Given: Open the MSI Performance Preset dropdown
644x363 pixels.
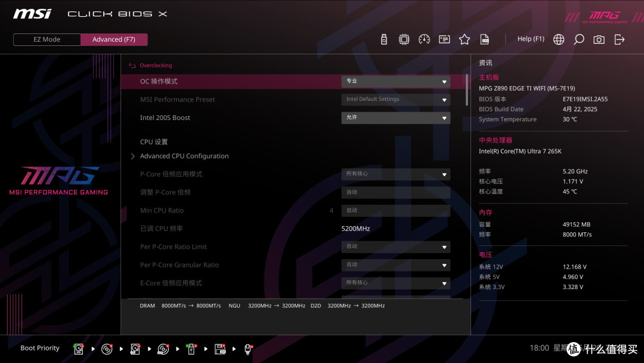Looking at the screenshot, I should (395, 100).
